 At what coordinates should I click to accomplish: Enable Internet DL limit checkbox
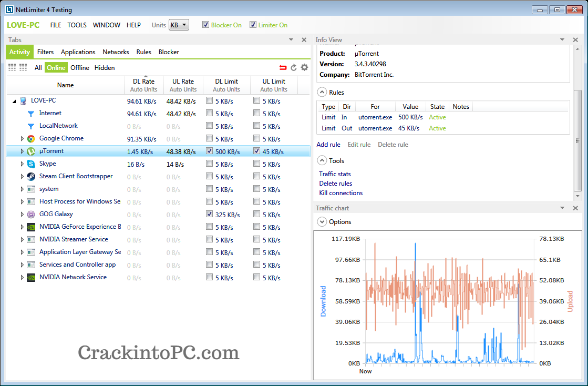[x=209, y=113]
